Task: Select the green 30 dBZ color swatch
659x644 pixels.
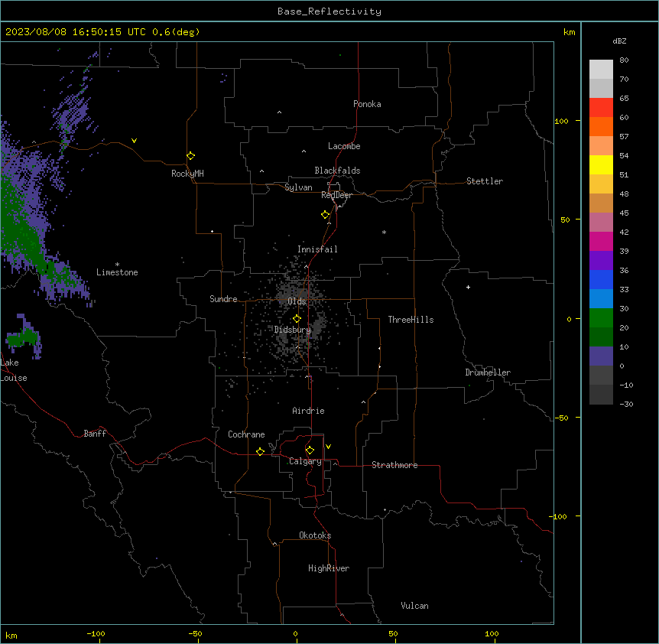Action: (x=601, y=318)
